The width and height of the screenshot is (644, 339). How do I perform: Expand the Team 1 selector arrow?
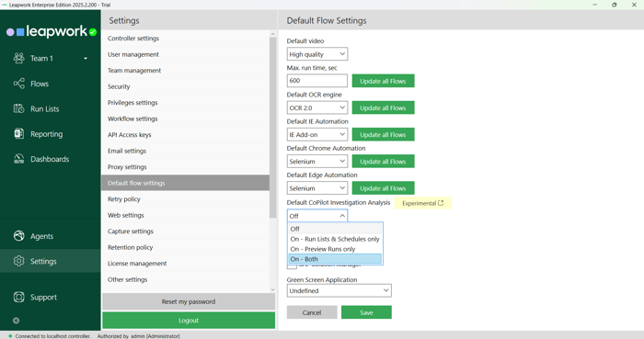click(x=86, y=59)
